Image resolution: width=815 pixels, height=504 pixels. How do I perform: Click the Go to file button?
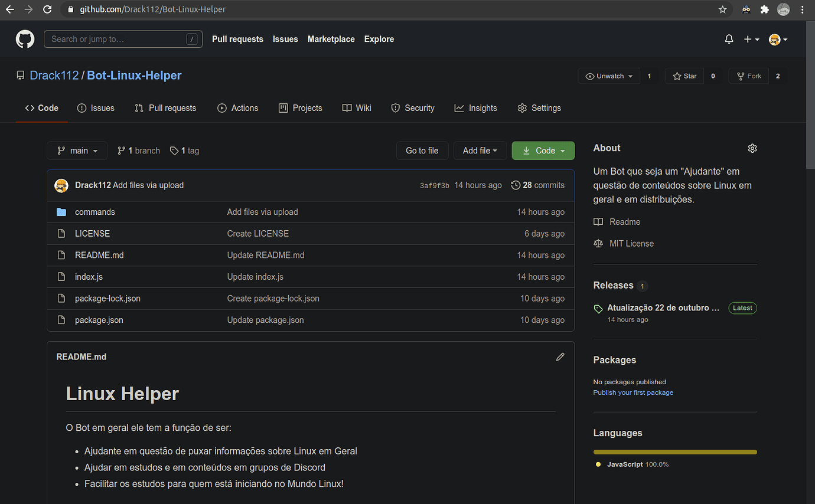422,150
